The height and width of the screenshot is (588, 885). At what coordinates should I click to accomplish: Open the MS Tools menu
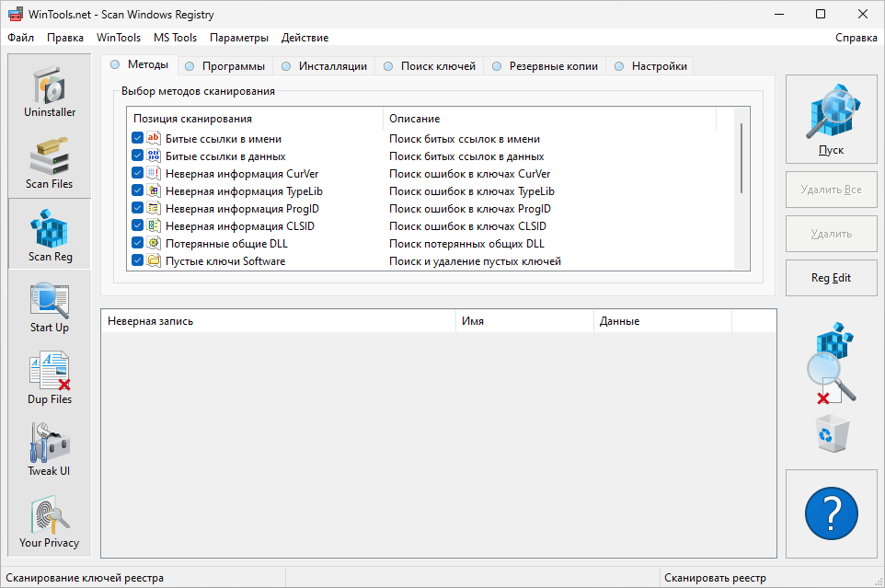coord(175,38)
